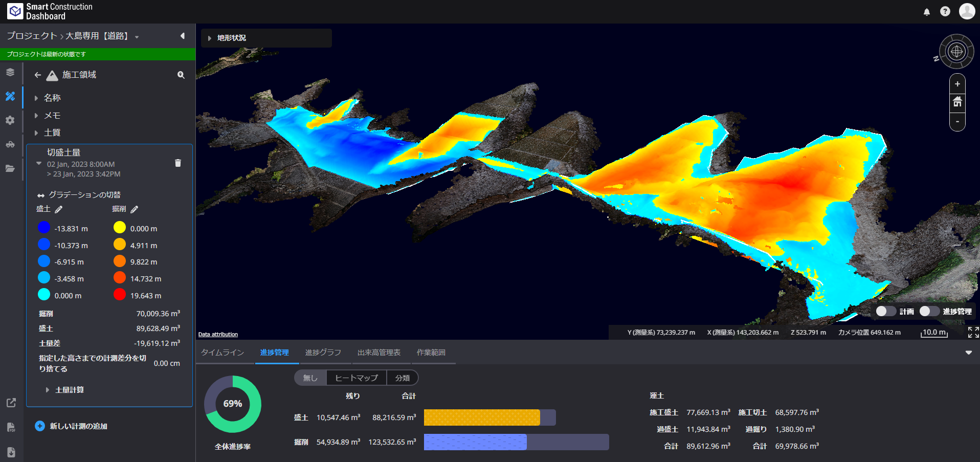Open the machinery icon in left sidebar

click(10, 144)
